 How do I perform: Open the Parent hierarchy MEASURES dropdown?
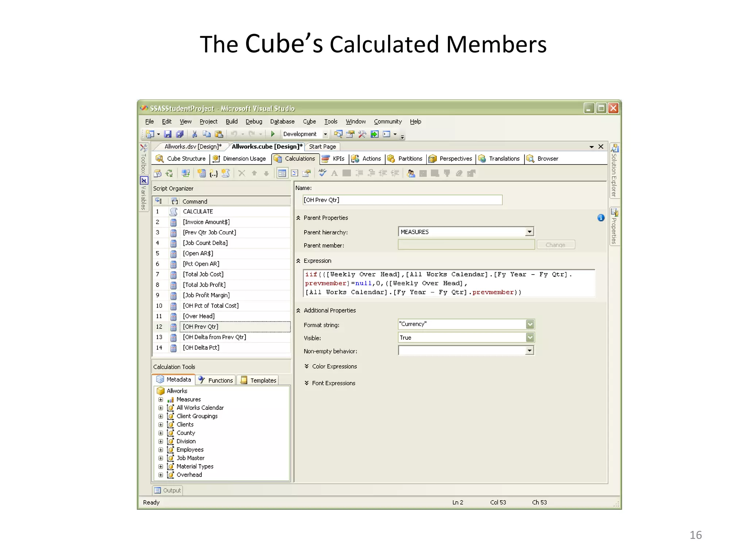[529, 232]
